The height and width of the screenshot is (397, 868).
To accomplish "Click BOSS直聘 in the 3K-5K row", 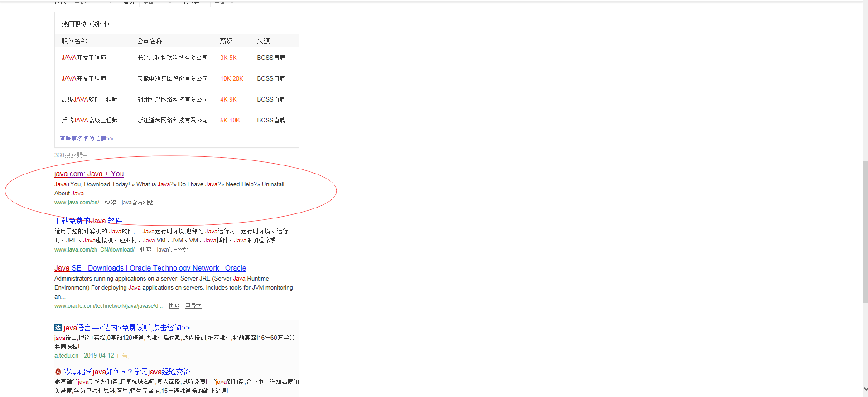I will coord(271,58).
